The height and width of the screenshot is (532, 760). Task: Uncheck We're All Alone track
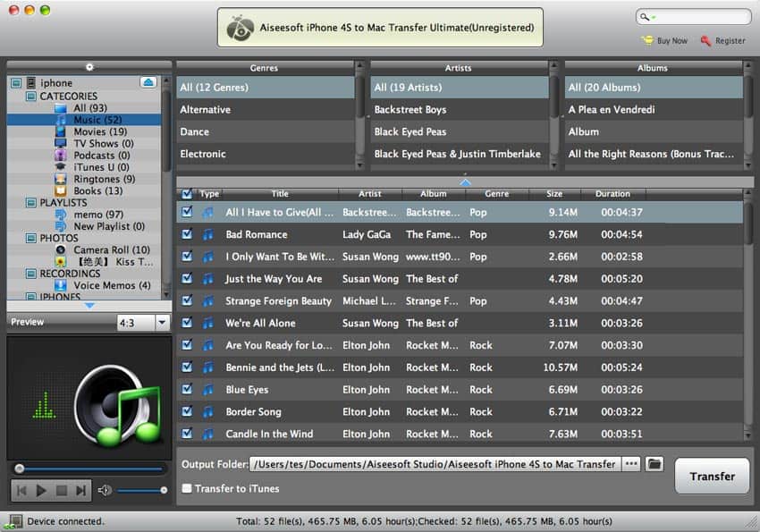click(187, 322)
